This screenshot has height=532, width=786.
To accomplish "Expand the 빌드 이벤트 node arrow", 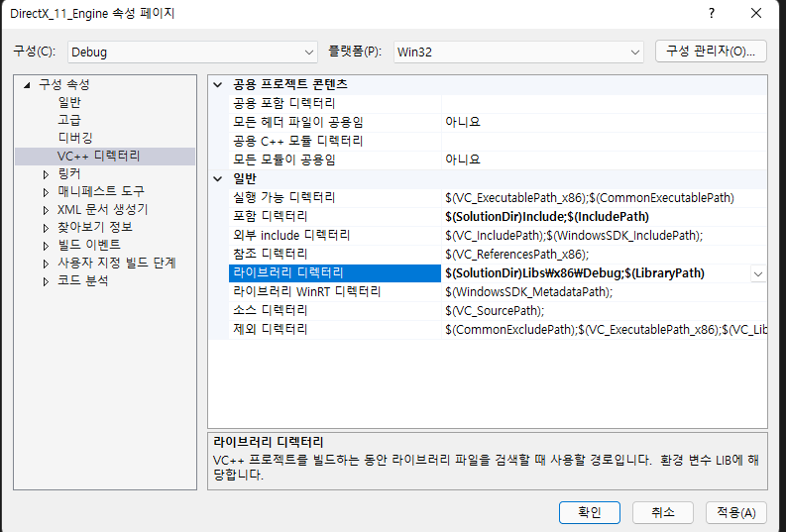I will coord(47,246).
